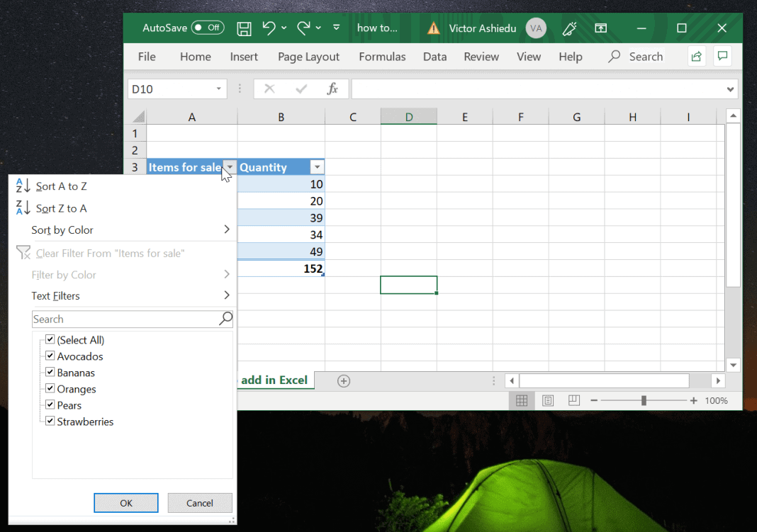Select the Sort A to Z icon
This screenshot has width=757, height=532.
point(23,186)
